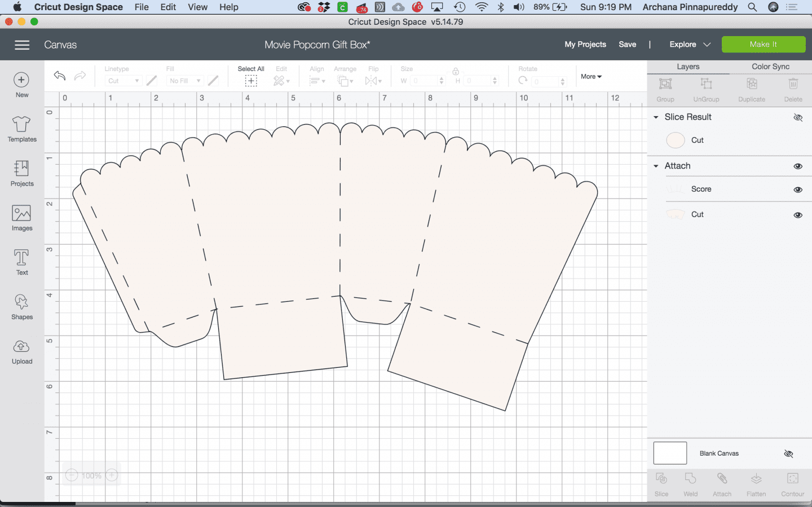
Task: Click the Duplicate layer icon
Action: tap(752, 84)
